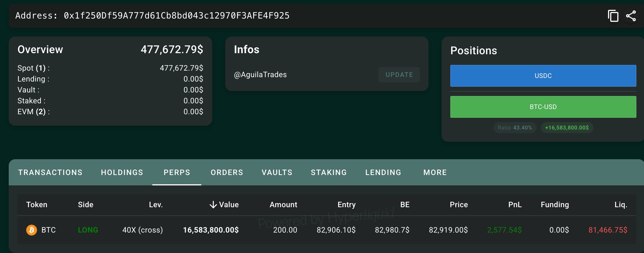
Task: Click the entry price 82,906.10$
Action: (336, 230)
